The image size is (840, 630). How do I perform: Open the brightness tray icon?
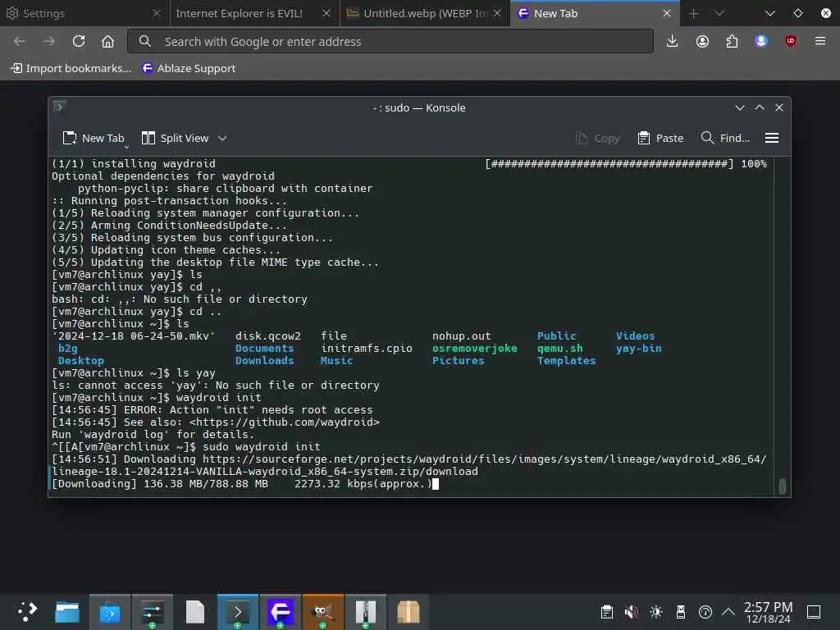(655, 611)
